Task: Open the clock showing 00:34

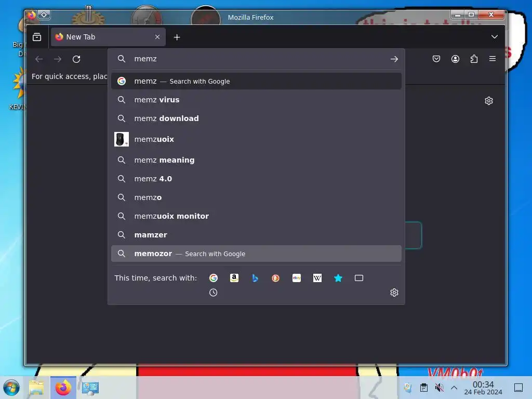Action: pyautogui.click(x=483, y=388)
